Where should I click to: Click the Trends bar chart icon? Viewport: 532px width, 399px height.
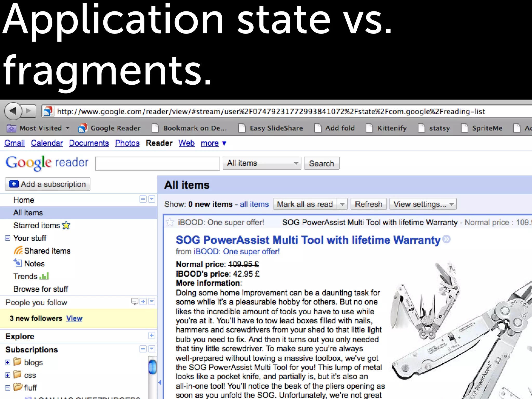pyautogui.click(x=44, y=276)
